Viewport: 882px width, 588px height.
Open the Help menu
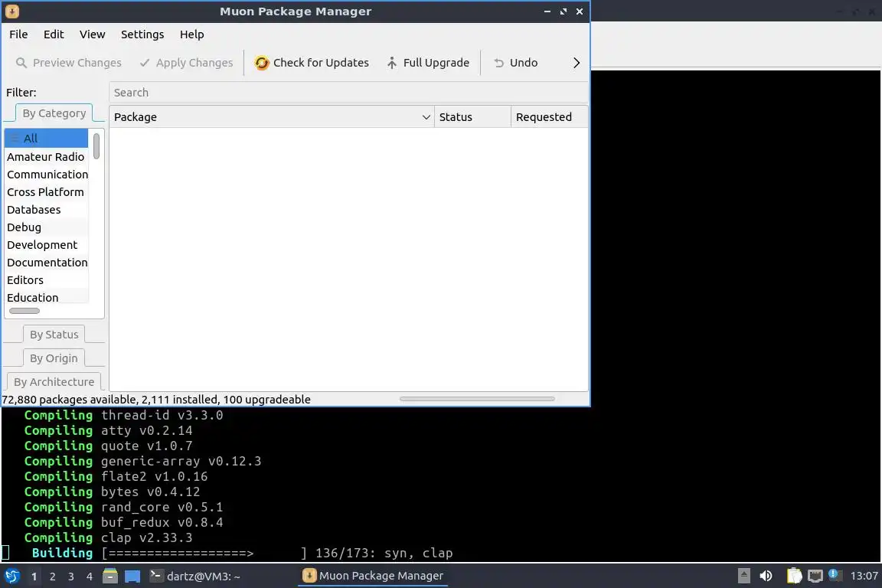pyautogui.click(x=192, y=34)
